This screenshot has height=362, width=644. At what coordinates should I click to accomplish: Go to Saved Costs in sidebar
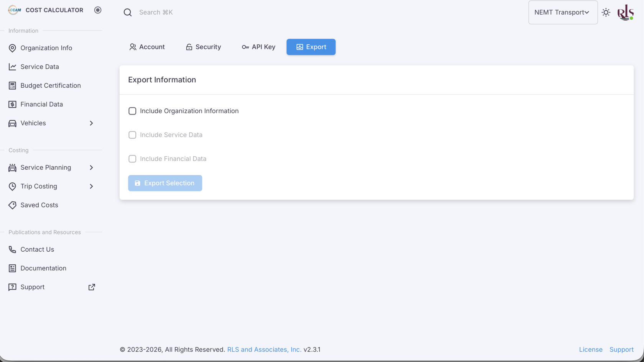click(39, 205)
